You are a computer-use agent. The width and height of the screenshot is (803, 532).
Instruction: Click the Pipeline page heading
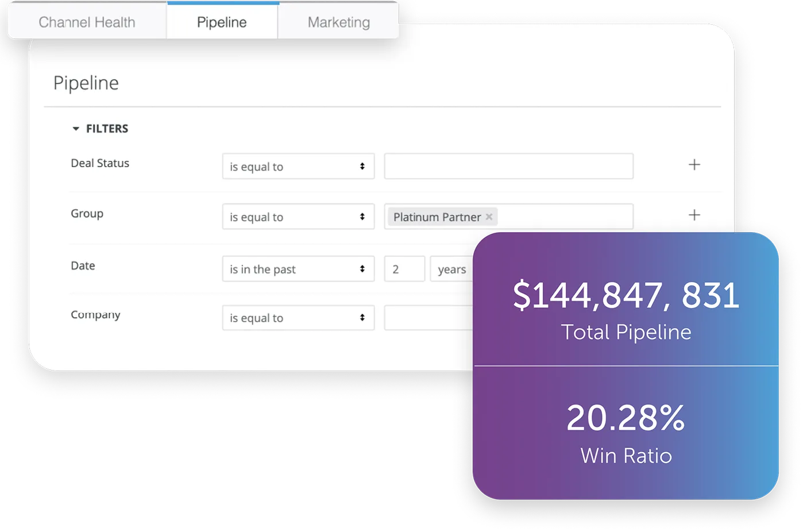pos(86,83)
